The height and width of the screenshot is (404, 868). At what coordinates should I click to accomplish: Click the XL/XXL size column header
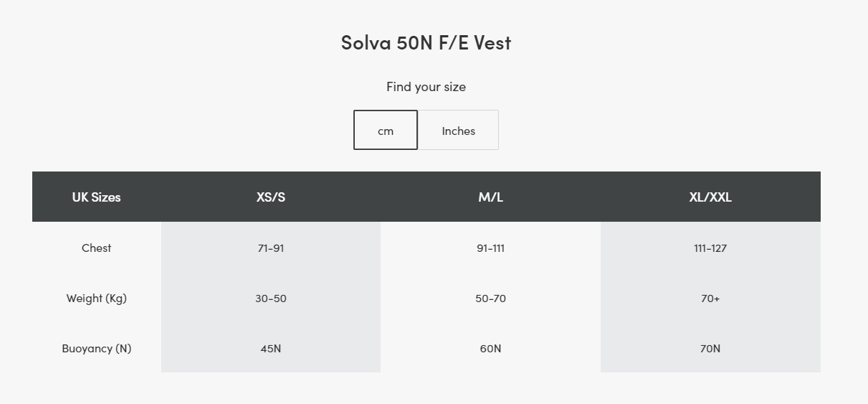point(710,197)
